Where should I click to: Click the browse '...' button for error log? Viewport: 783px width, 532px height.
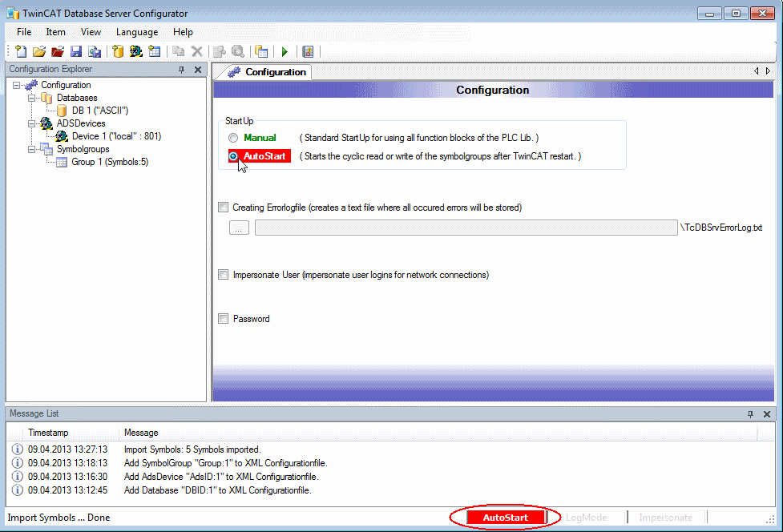click(239, 228)
